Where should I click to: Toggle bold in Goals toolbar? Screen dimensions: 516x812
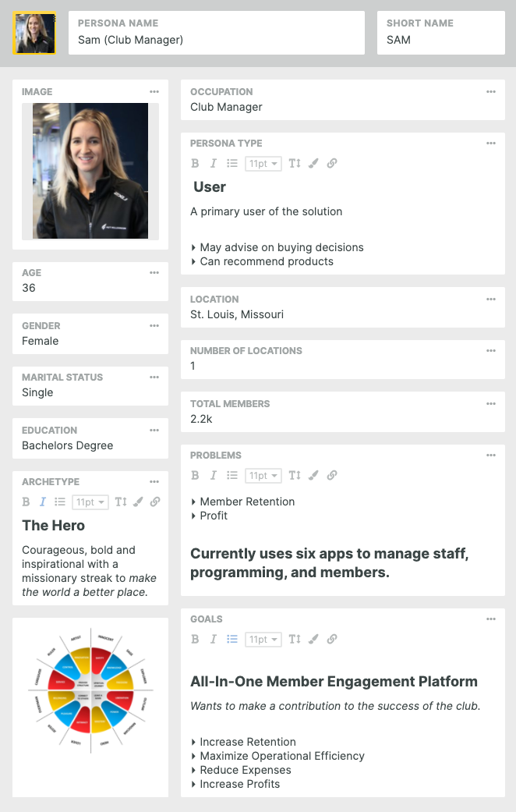[196, 640]
